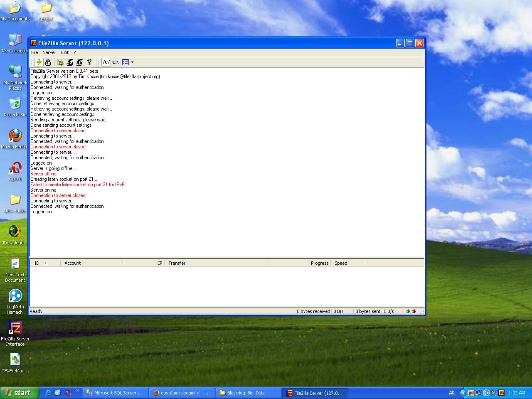Image resolution: width=532 pixels, height=399 pixels.
Task: Sort connections by Transfer column header
Action: pyautogui.click(x=216, y=263)
